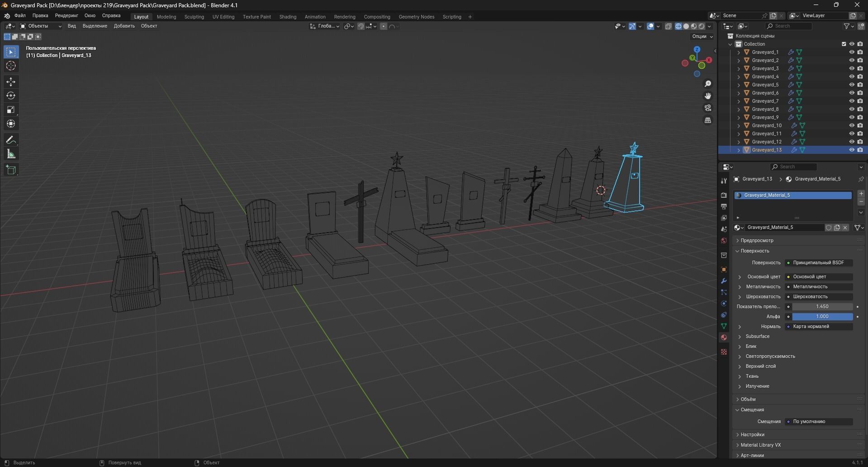Toggle camera view gizmo icon
Screen dimensions: 868x467
tap(708, 108)
